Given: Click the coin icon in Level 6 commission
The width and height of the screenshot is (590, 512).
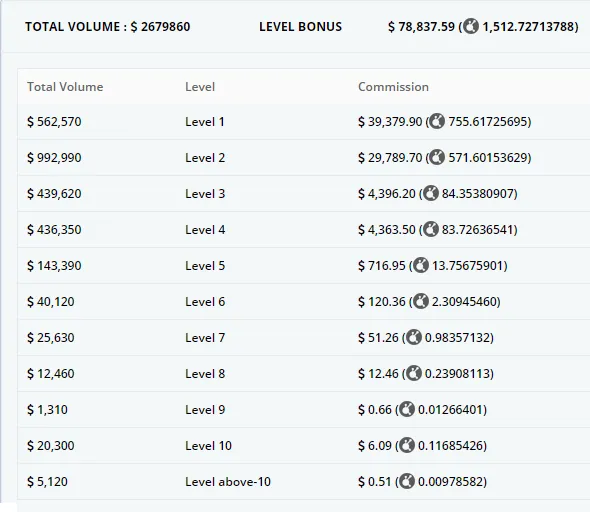Looking at the screenshot, I should point(420,301).
